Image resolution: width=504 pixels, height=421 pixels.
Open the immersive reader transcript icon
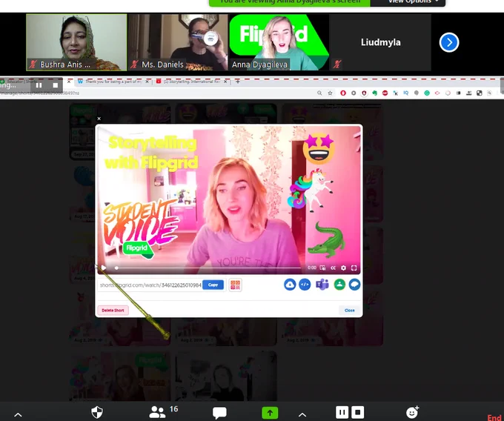point(322,268)
